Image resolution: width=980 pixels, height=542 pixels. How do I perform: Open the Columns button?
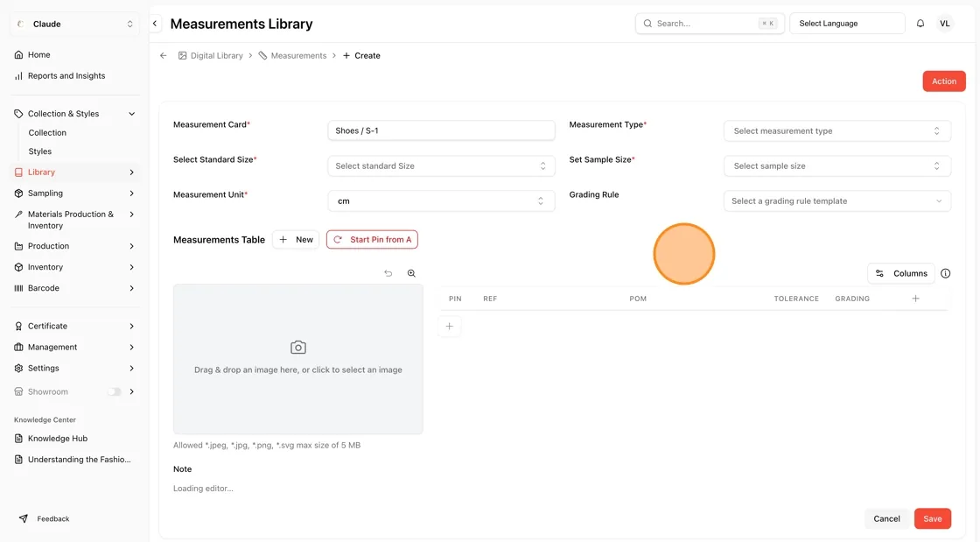900,273
